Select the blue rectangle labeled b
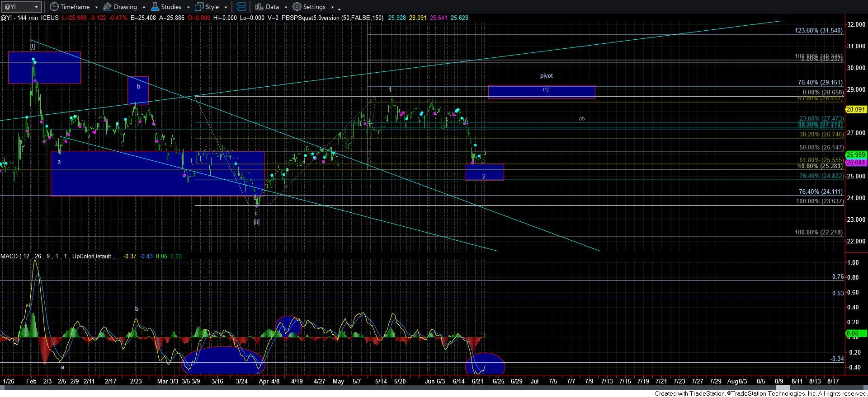The width and height of the screenshot is (868, 397). point(138,91)
